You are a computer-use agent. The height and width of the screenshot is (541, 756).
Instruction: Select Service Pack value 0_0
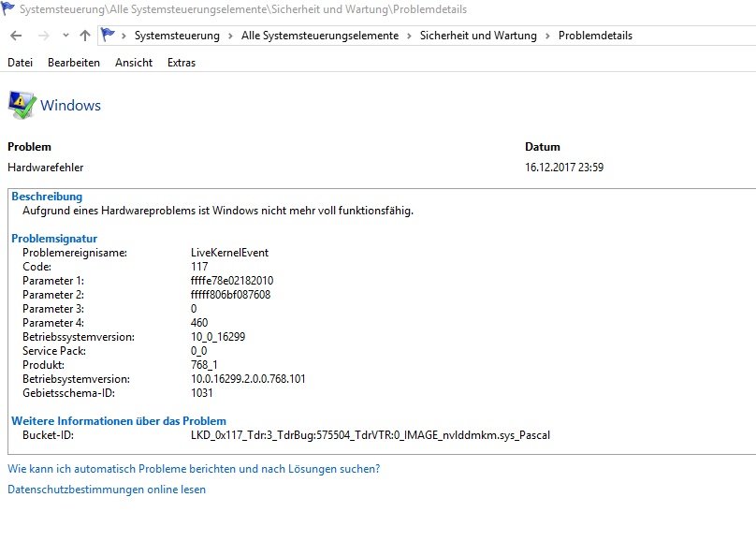tap(198, 351)
